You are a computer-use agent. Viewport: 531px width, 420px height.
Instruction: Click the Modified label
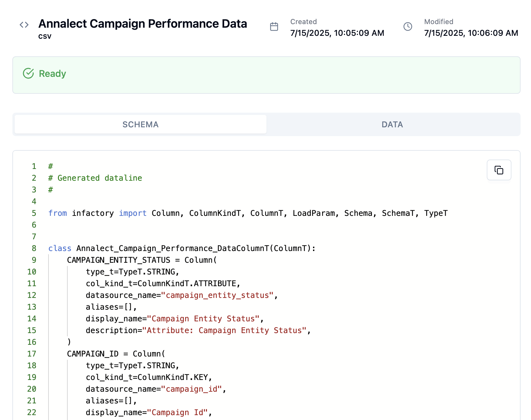[x=439, y=22]
